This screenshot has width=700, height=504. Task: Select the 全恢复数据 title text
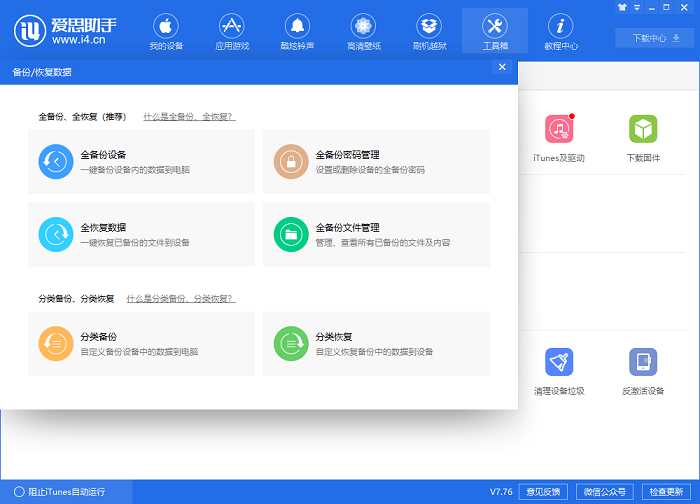103,228
